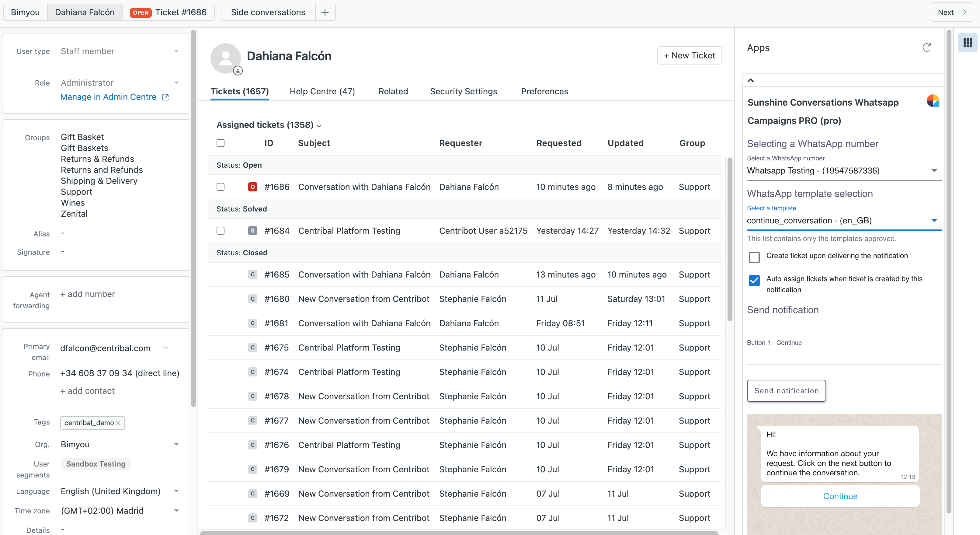
Task: Switch to Help Centre tab
Action: click(x=322, y=91)
